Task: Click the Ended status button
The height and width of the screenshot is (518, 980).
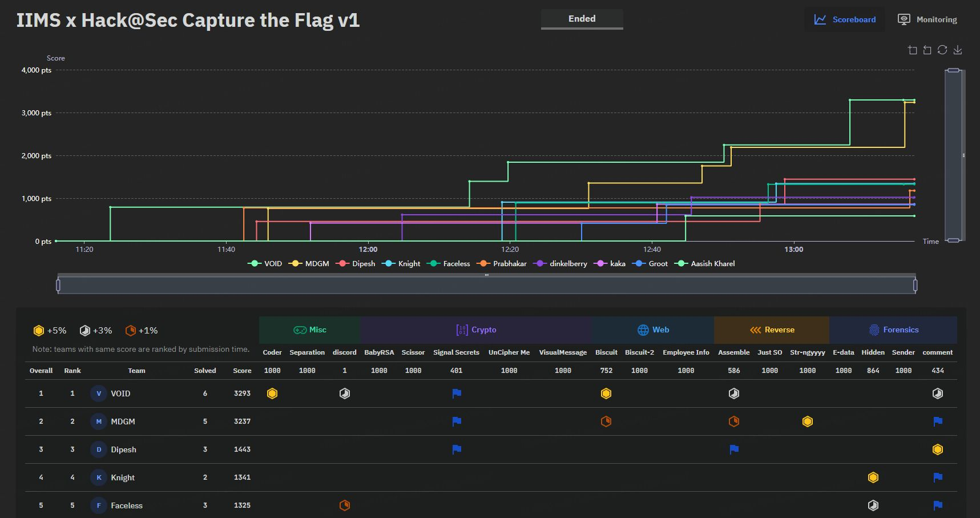Action: click(x=582, y=19)
